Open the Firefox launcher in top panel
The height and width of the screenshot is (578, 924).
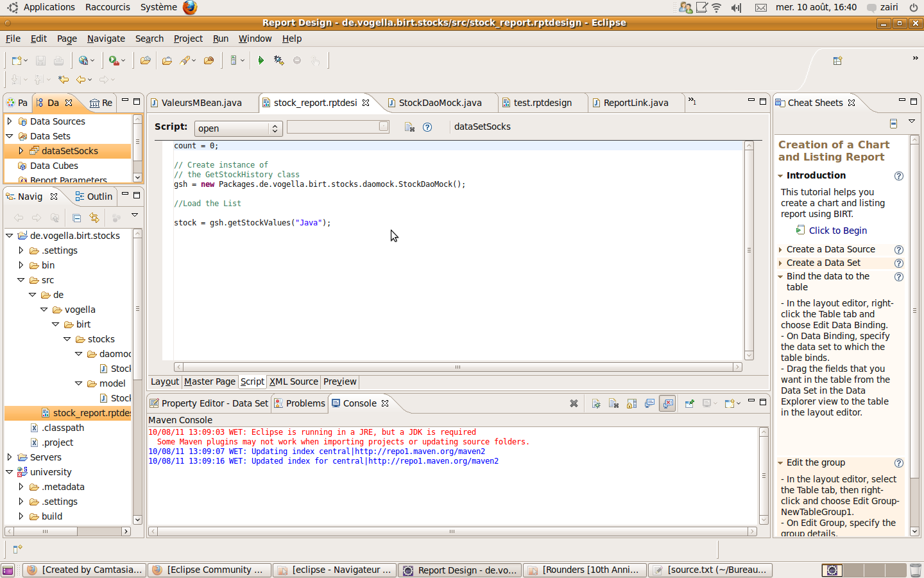tap(190, 7)
